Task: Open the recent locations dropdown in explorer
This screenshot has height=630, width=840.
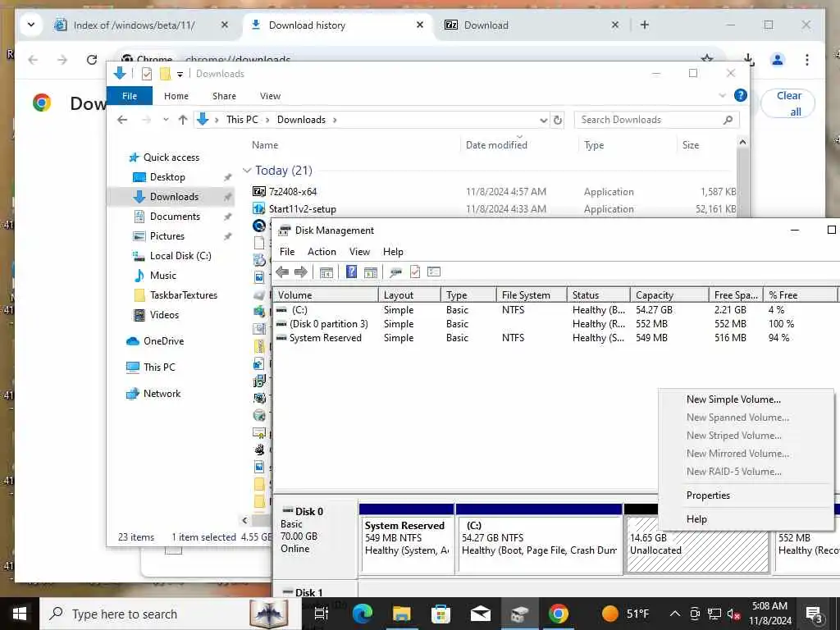Action: coord(166,120)
